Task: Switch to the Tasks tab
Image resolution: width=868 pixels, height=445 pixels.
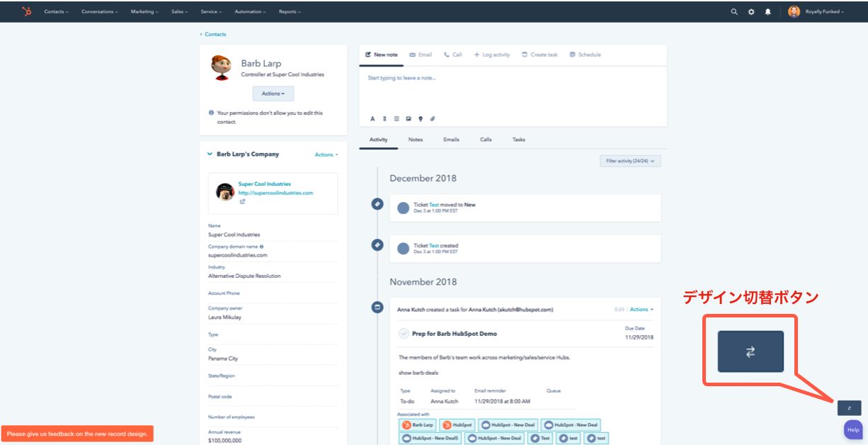Action: 519,140
